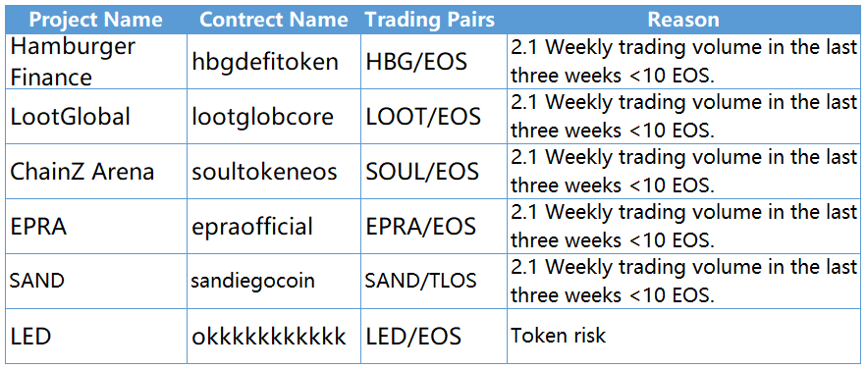Select the LED/EOS trading pair cell

tap(434, 336)
